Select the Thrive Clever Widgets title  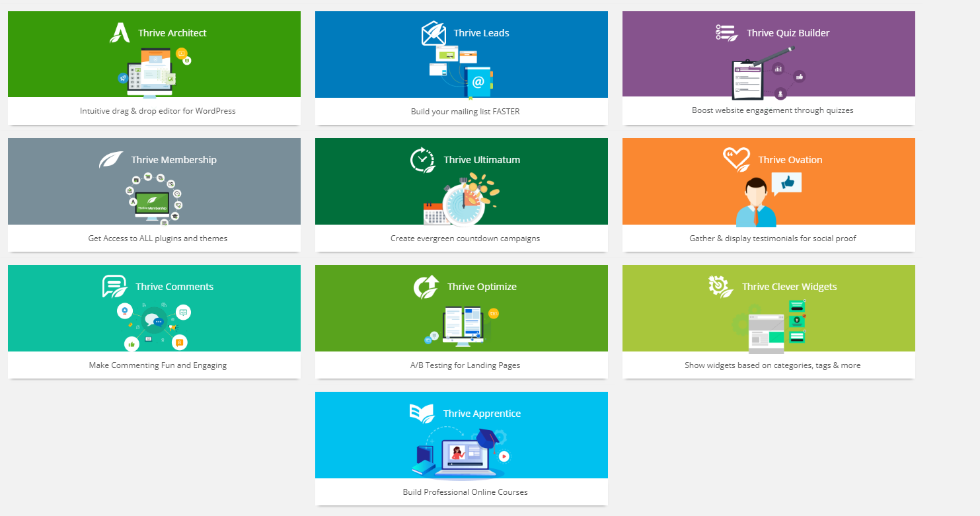790,287
